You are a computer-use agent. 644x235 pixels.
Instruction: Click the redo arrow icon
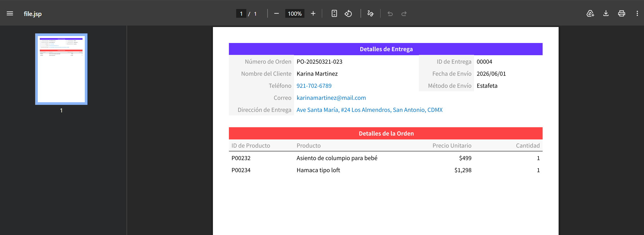(404, 14)
